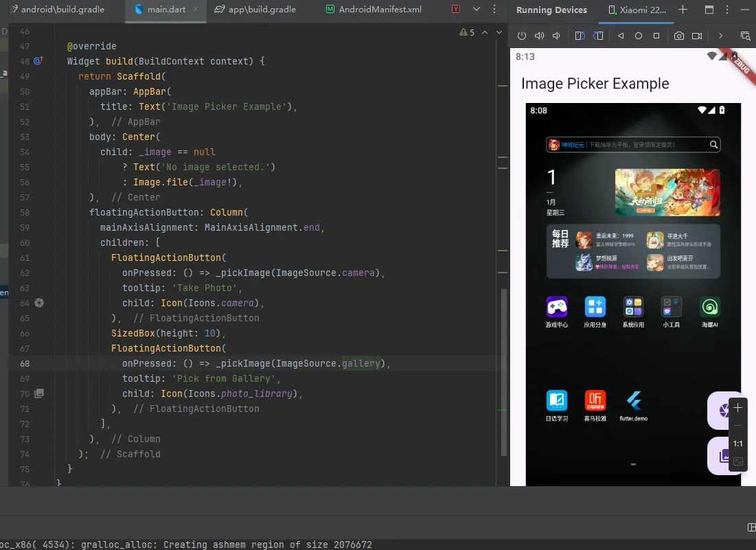Viewport: 756px width, 550px height.
Task: Switch to the AndroidManifest.xml tab
Action: (x=382, y=10)
